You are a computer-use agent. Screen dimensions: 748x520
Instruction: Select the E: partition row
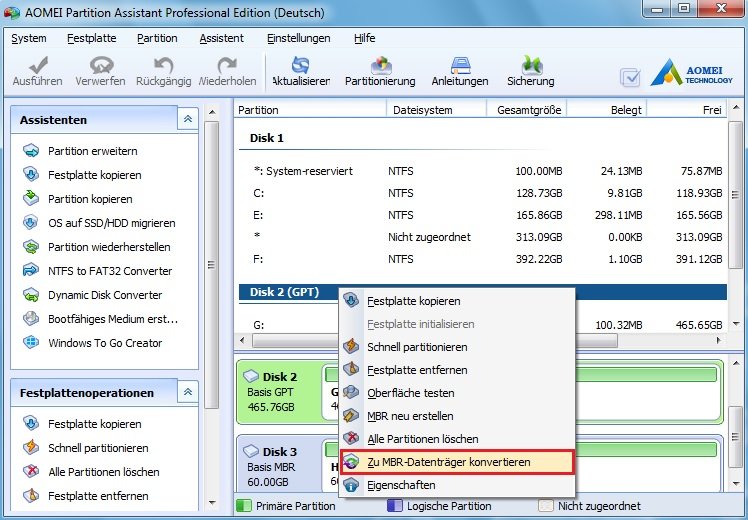pyautogui.click(x=483, y=215)
